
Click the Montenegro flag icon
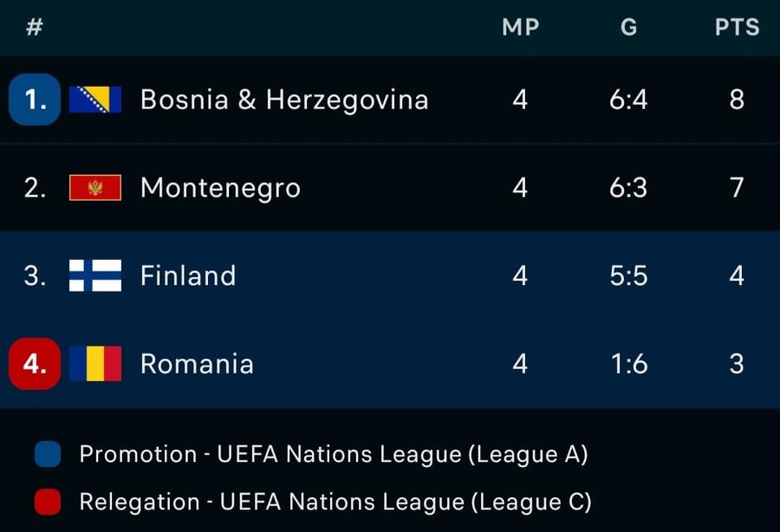coord(95,187)
